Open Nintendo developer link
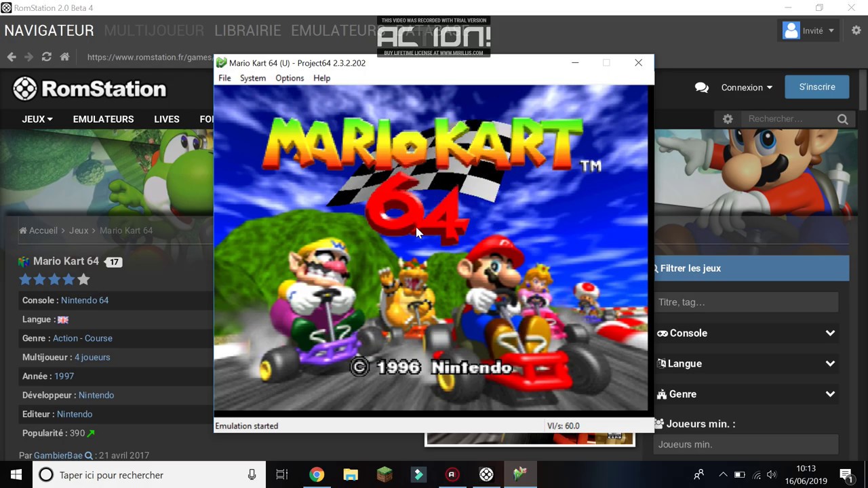868x488 pixels. point(96,395)
